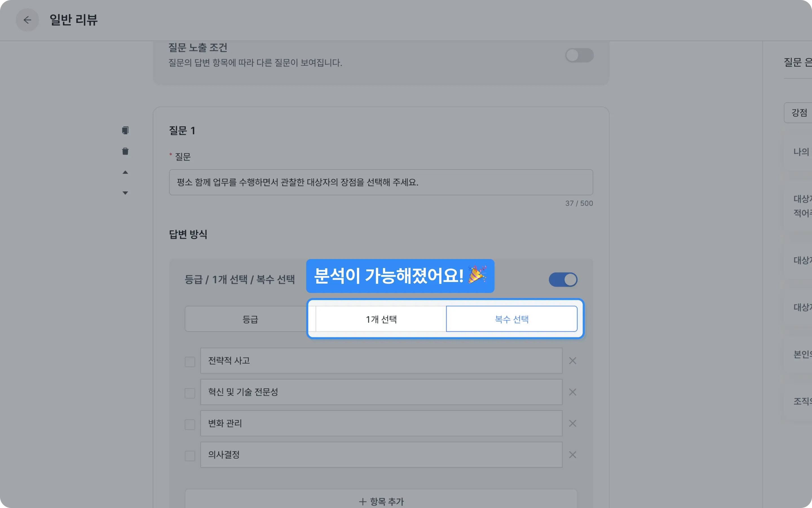Remove the 혁신 및 기술 전문성 option
The height and width of the screenshot is (508, 812).
coord(572,392)
